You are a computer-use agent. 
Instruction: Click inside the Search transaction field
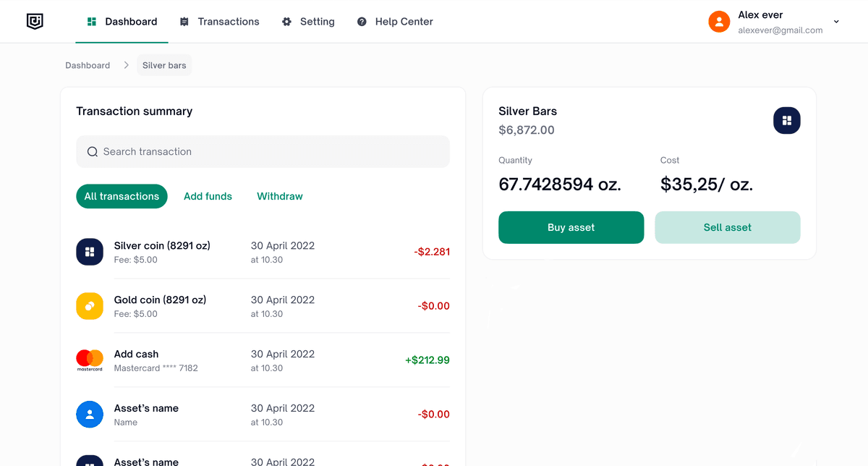point(263,151)
